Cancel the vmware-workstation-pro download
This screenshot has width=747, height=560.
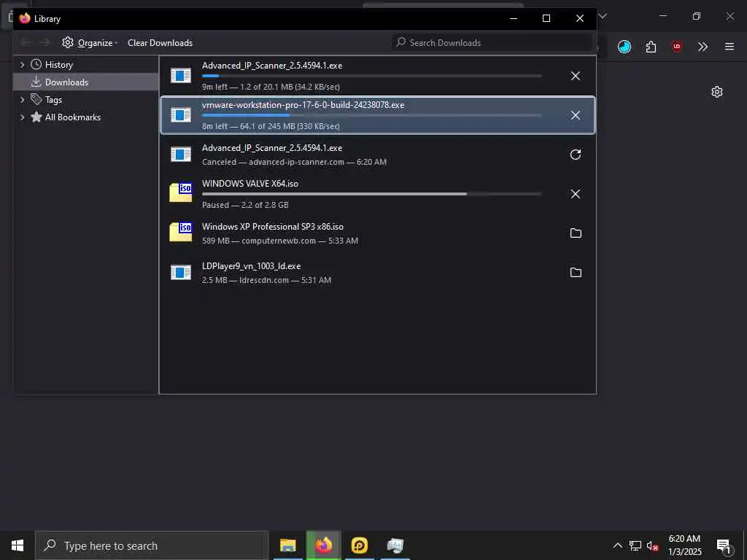point(576,115)
